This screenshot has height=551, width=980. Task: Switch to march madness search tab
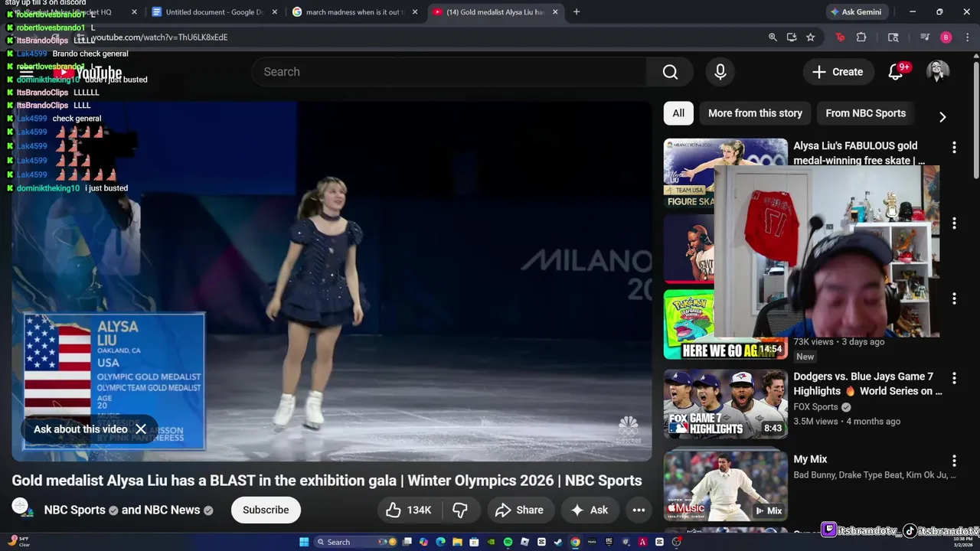coord(354,12)
